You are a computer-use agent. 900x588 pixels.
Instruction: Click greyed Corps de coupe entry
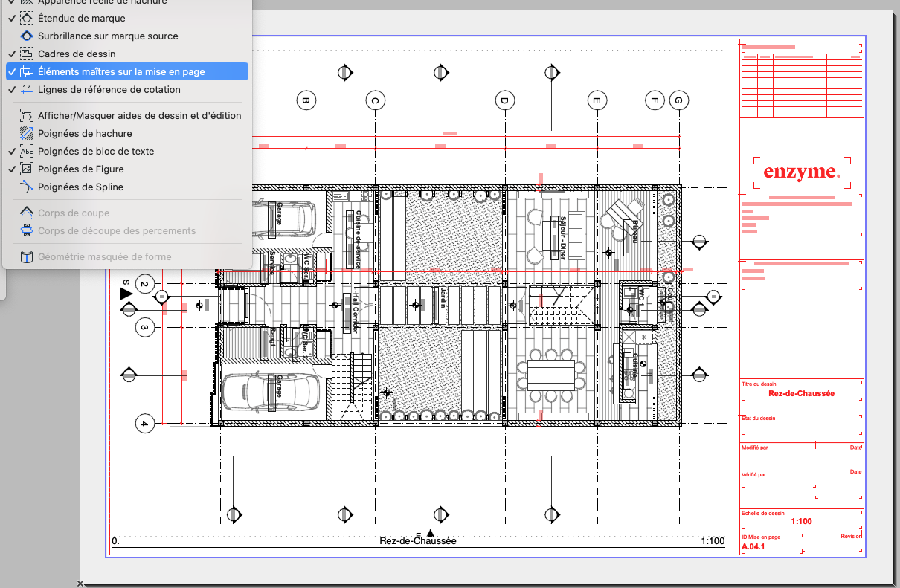pos(126,213)
